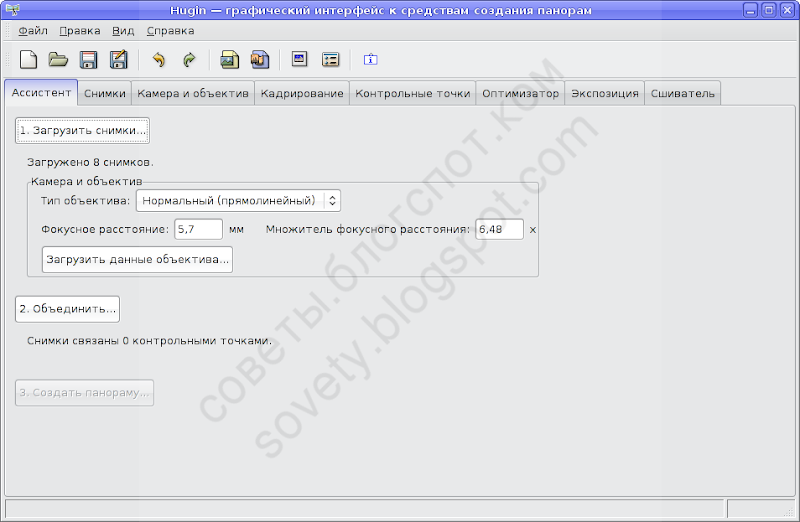The height and width of the screenshot is (522, 800).
Task: Open the Вид menu
Action: [123, 31]
